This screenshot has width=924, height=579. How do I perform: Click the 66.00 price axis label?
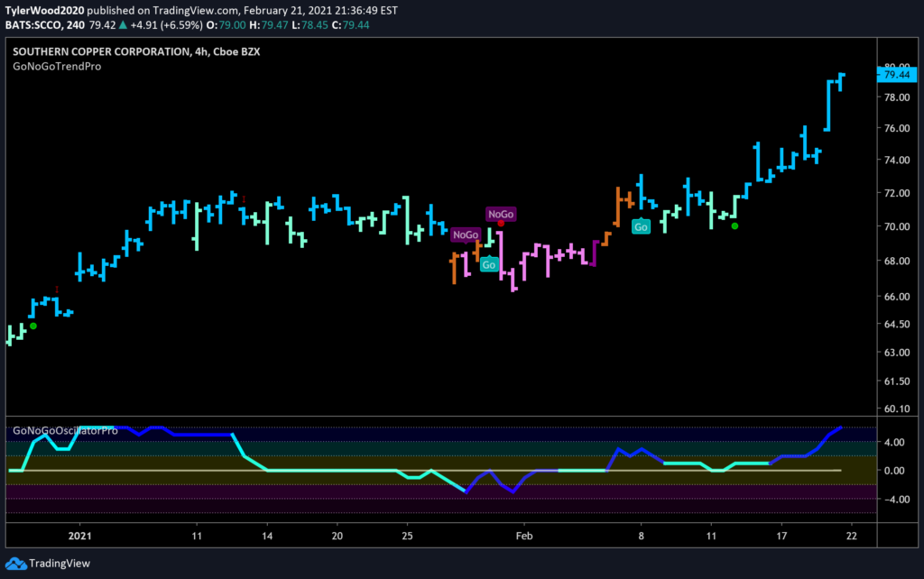[x=897, y=297]
